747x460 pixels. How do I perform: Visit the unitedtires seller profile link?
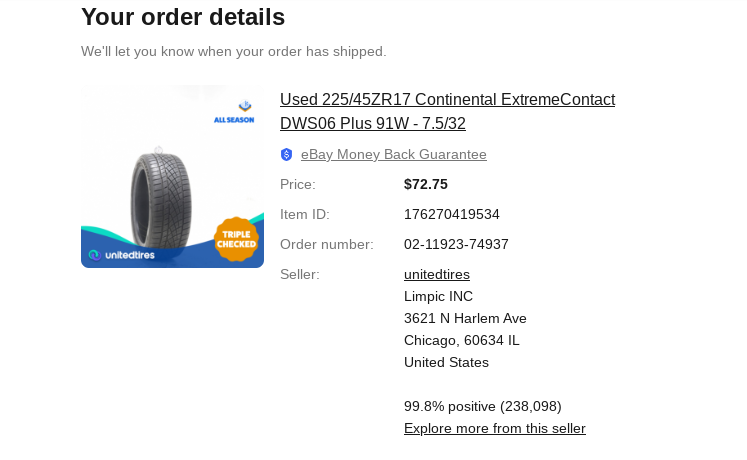click(x=437, y=274)
